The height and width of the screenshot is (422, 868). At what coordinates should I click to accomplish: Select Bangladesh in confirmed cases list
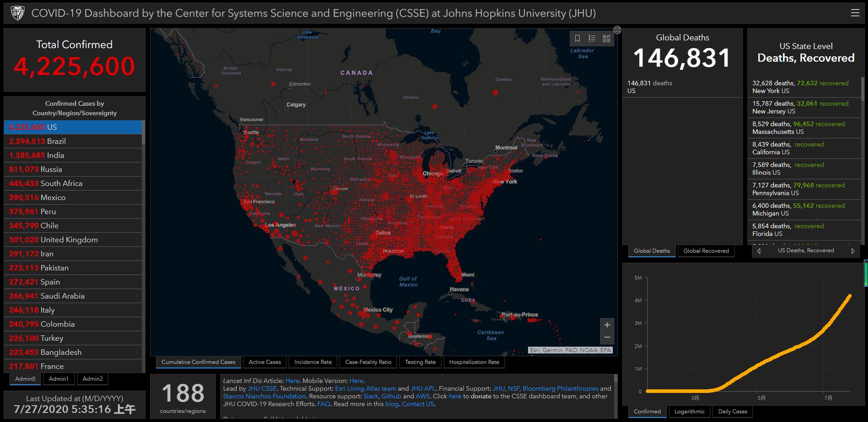(x=73, y=352)
